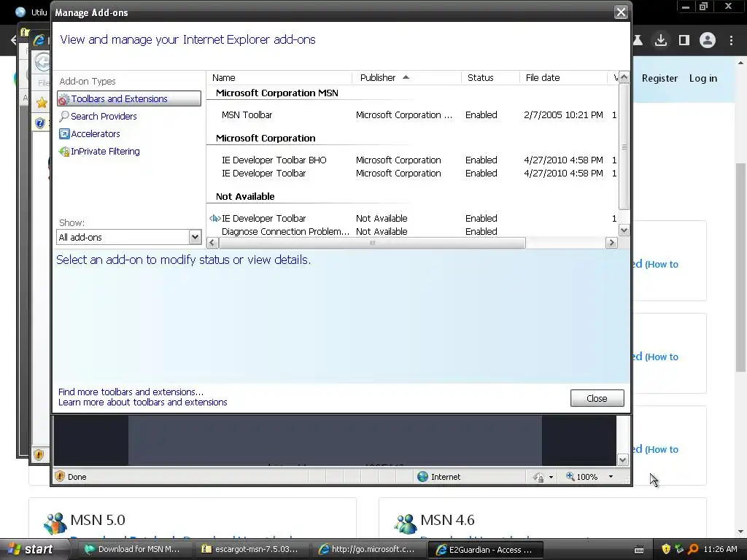Viewport: 747px width, 560px height.
Task: Switch to http://go.microsoft.c... taskbar window
Action: [367, 549]
